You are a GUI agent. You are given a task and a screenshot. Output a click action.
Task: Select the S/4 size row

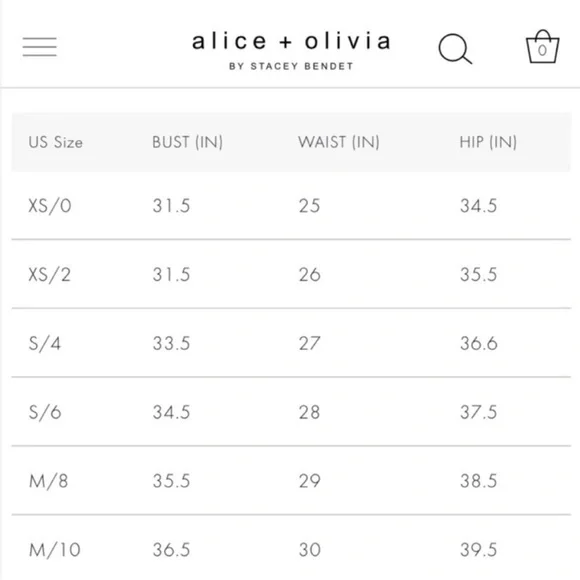[x=291, y=343]
